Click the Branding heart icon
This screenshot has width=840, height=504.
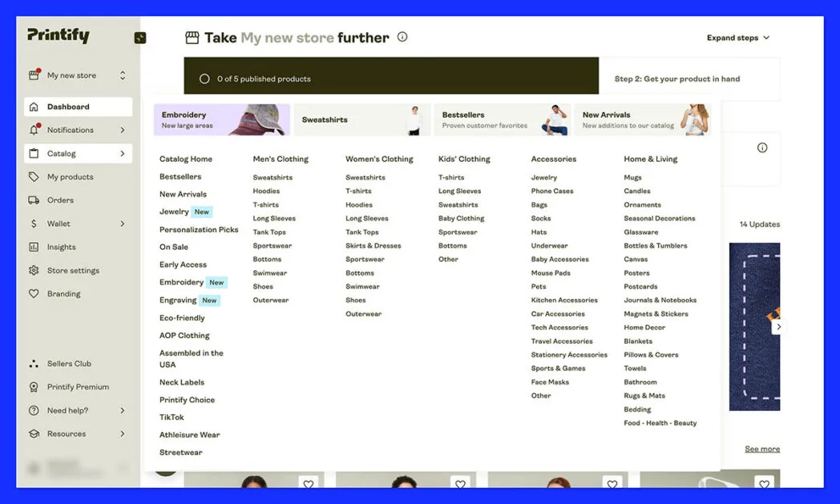click(x=34, y=294)
